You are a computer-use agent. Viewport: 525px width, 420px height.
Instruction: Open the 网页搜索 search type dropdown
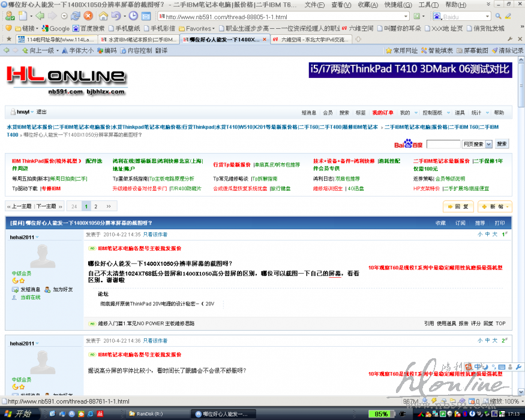[x=488, y=144]
